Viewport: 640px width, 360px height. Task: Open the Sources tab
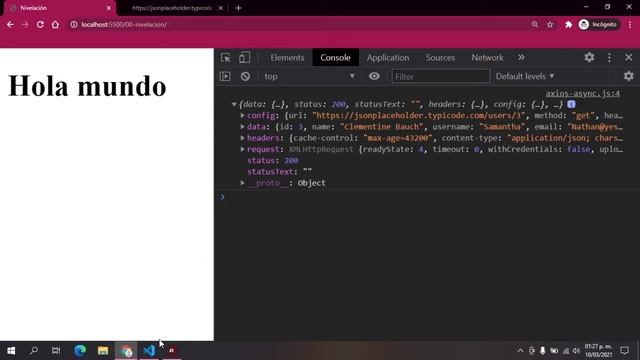(x=440, y=58)
